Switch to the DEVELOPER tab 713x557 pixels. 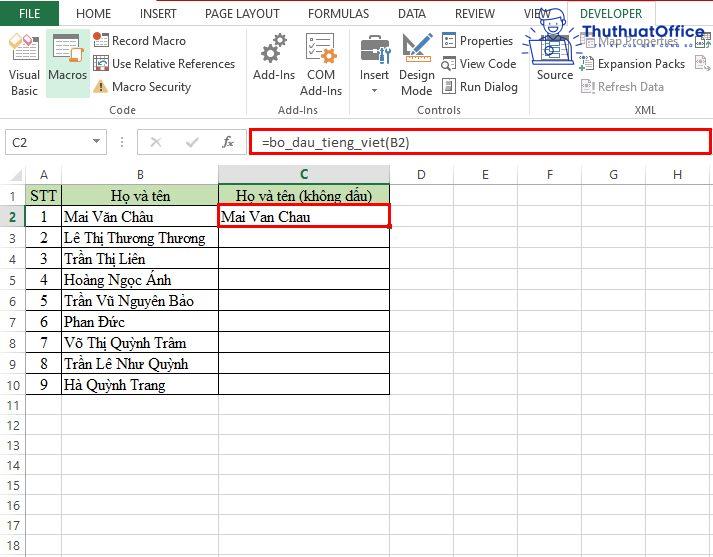pos(611,14)
